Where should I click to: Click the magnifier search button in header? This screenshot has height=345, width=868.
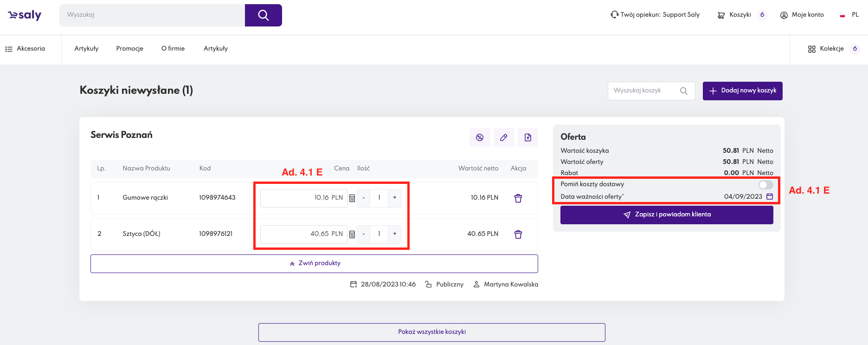click(x=263, y=15)
